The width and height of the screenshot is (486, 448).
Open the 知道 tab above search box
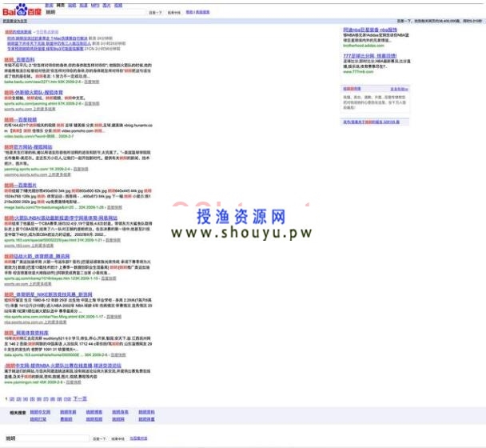pyautogui.click(x=83, y=6)
